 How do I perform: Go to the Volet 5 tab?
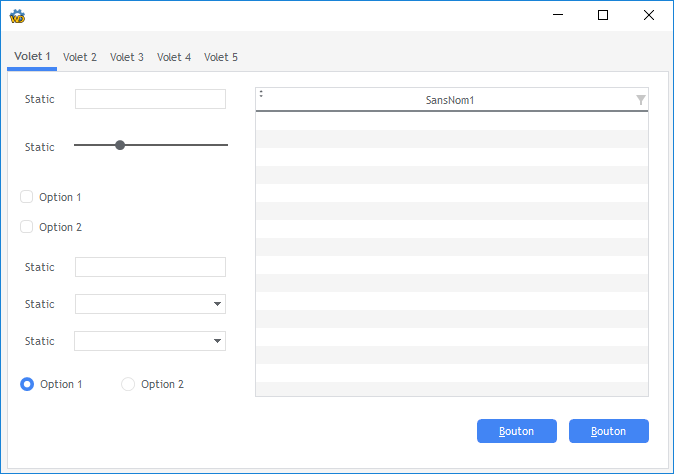click(221, 57)
